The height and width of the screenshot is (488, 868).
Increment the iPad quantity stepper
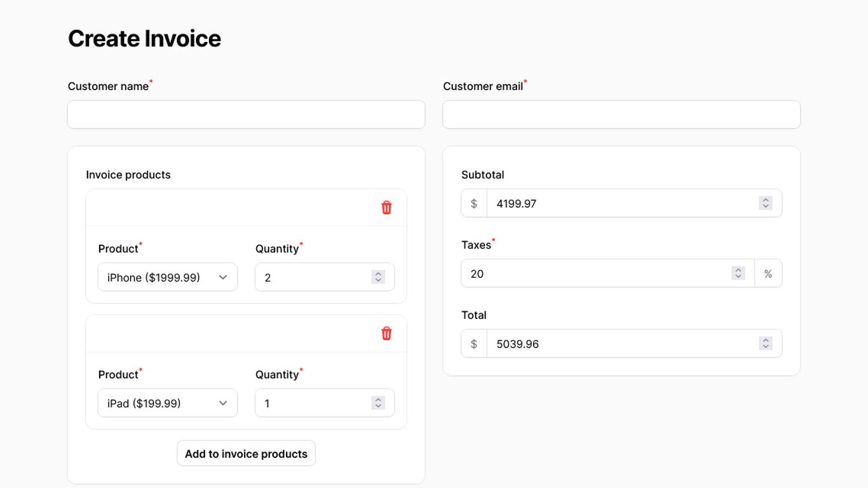378,400
